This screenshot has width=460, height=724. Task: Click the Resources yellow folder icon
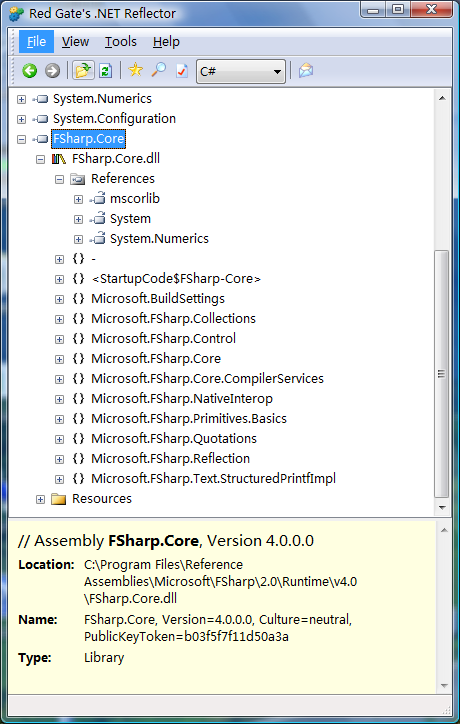click(59, 499)
